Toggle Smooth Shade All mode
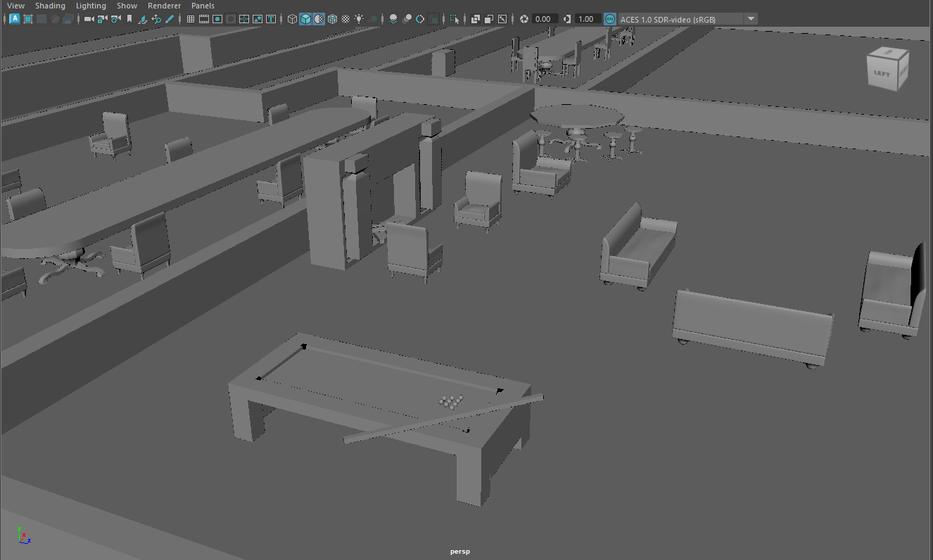This screenshot has height=560, width=933. coord(305,19)
